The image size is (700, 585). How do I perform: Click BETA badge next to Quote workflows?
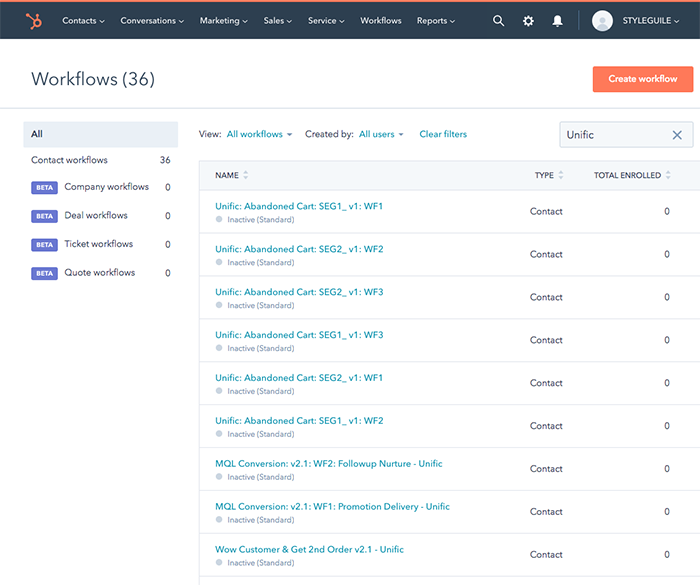pos(44,273)
